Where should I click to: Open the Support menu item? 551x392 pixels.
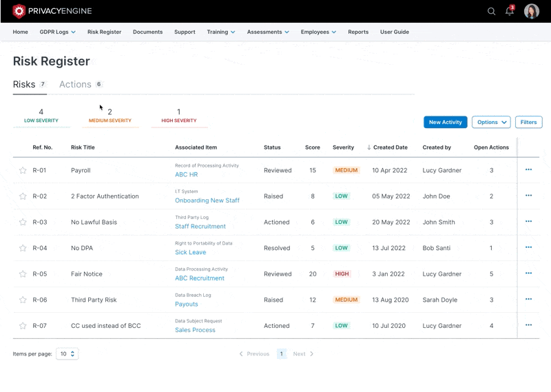pos(185,32)
